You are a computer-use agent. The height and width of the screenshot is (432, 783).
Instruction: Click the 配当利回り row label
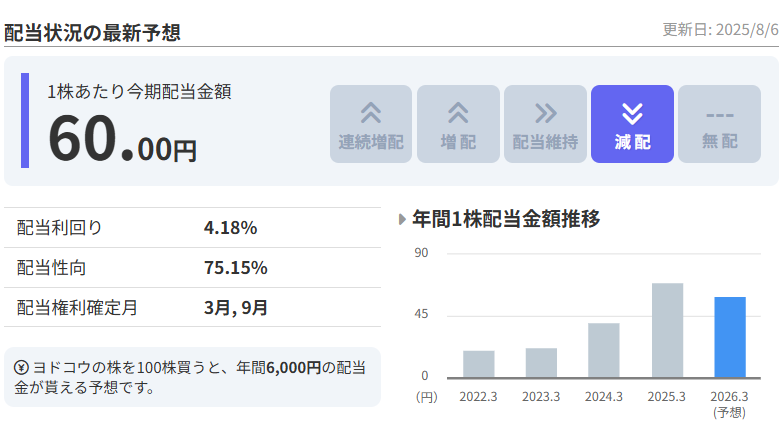tap(60, 228)
